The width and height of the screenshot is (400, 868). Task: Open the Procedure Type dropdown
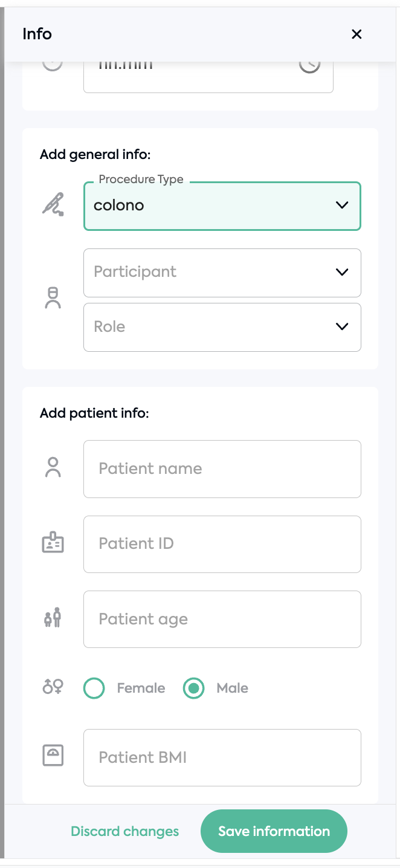point(222,206)
